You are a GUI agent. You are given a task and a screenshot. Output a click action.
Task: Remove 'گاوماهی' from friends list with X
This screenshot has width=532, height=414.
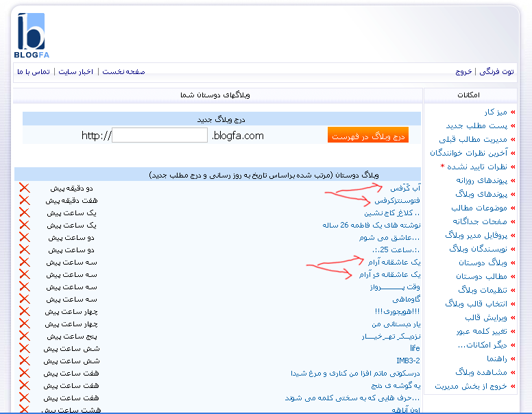(x=24, y=299)
